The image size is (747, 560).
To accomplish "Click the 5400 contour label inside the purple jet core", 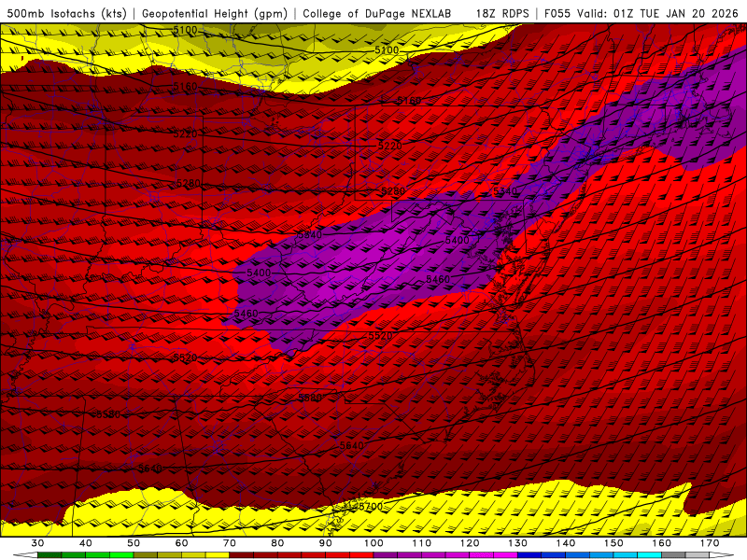I will 458,241.
